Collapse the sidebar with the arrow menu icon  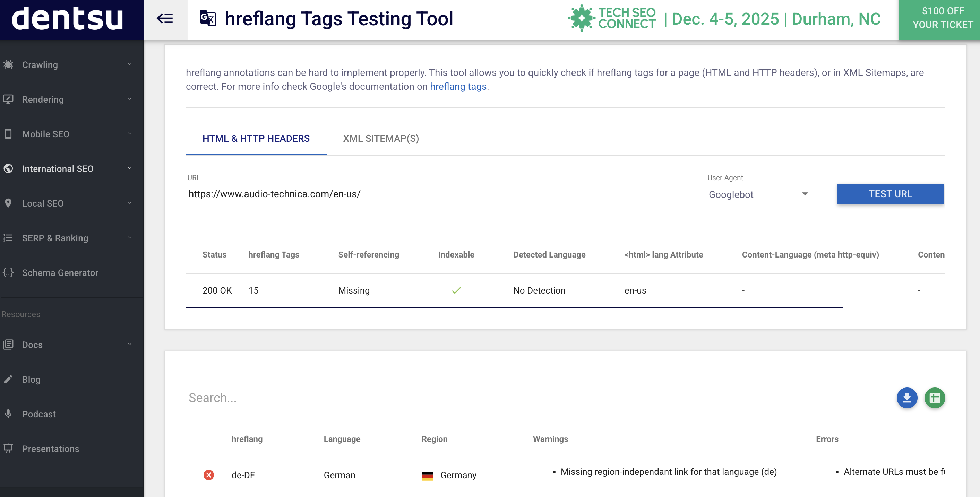point(165,18)
